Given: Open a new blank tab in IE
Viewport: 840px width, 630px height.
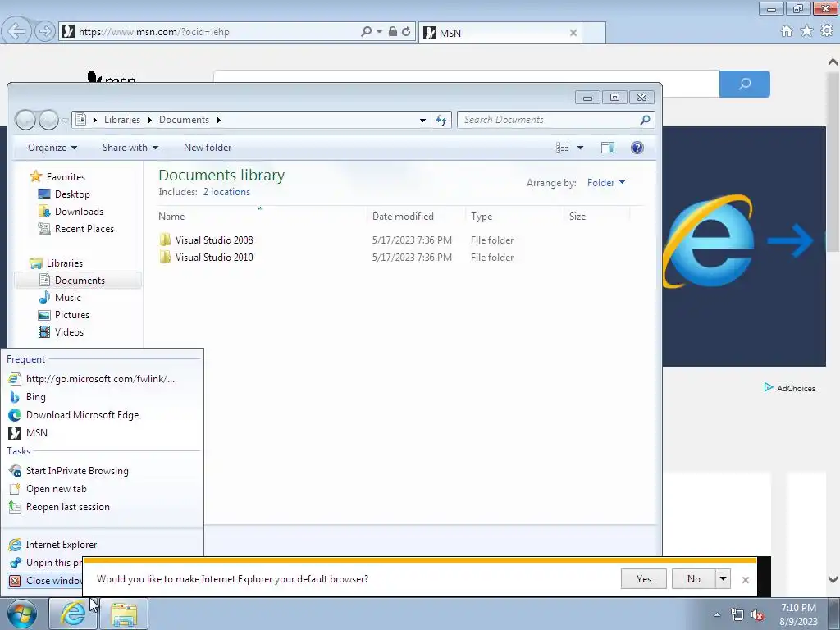Looking at the screenshot, I should tap(594, 33).
